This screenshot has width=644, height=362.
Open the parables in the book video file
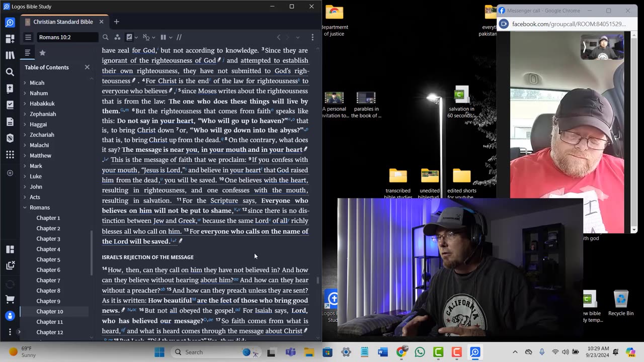tap(366, 105)
